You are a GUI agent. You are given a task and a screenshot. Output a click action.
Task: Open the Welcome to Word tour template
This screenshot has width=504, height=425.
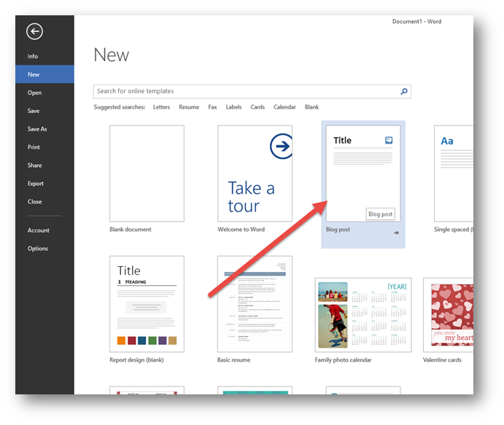(255, 173)
